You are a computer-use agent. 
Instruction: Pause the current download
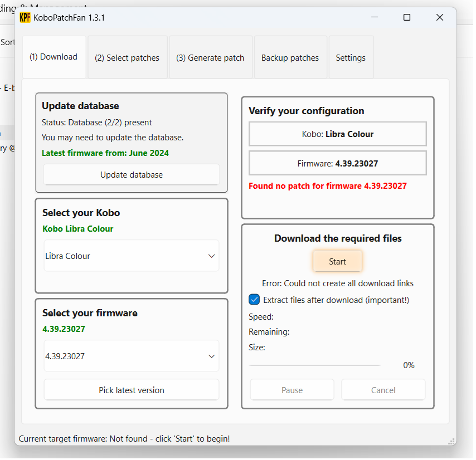pos(292,390)
